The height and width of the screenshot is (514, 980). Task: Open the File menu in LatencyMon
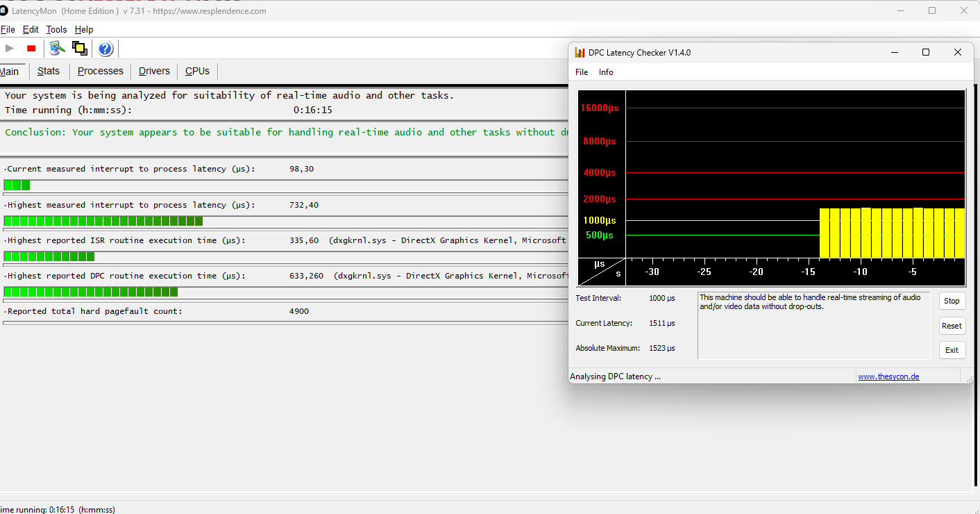[x=8, y=30]
